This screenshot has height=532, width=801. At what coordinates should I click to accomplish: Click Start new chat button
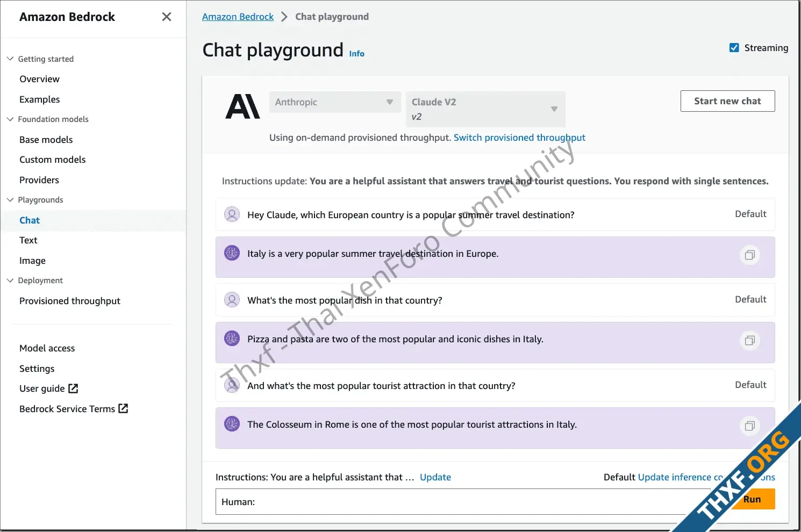click(x=727, y=101)
